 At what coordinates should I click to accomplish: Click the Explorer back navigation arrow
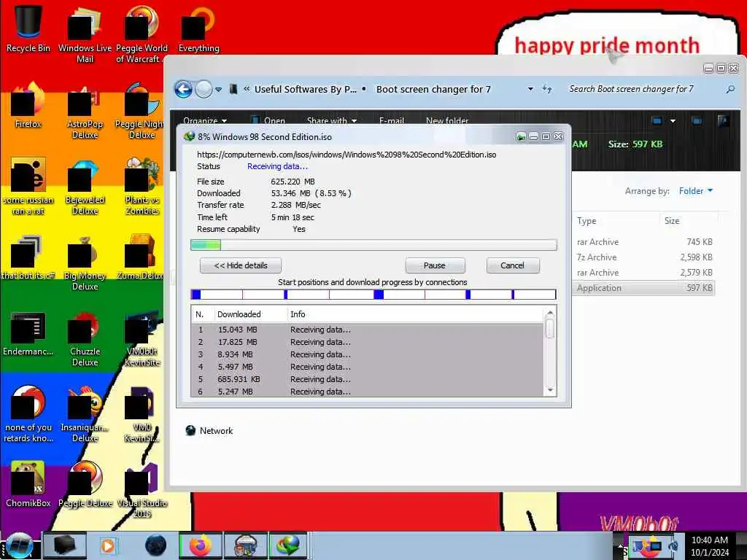tap(183, 89)
